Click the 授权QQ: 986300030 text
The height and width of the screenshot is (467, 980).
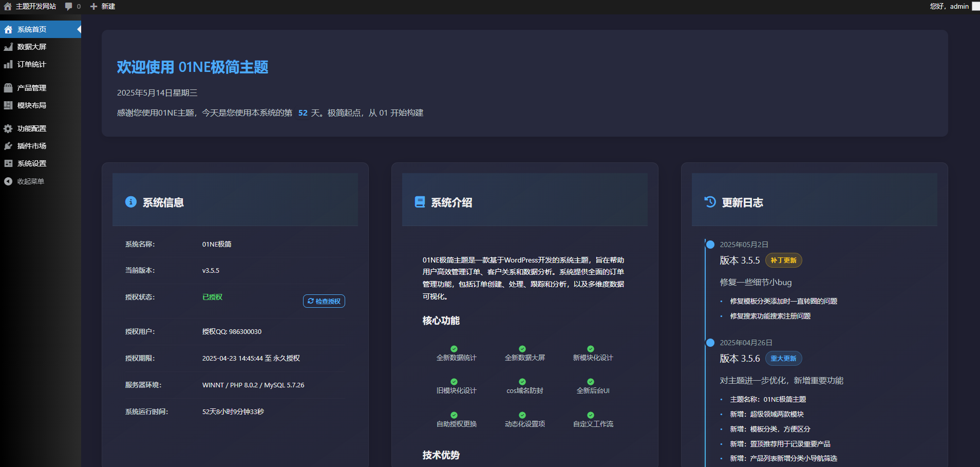coord(232,332)
